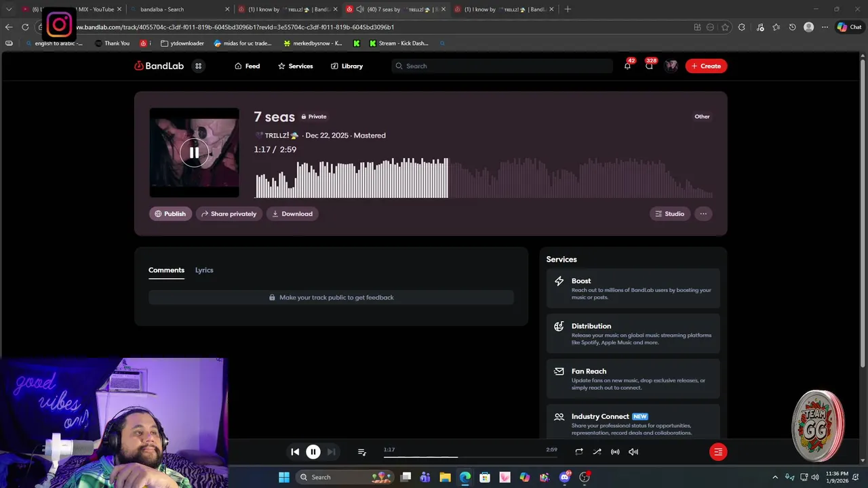Image resolution: width=868 pixels, height=488 pixels.
Task: Focus the BandLab search field
Action: pos(502,66)
